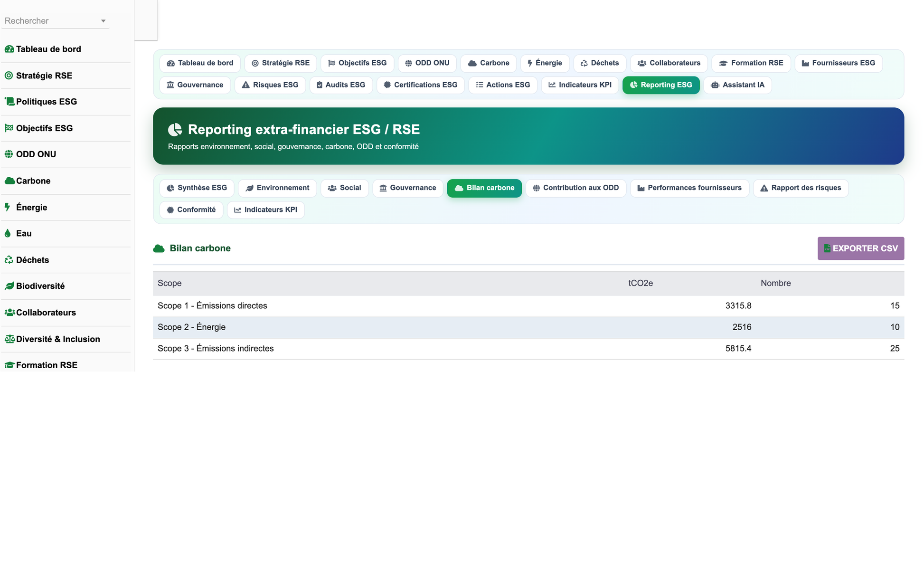924x572 pixels.
Task: Select Scope 3 - Émissions indirectes row
Action: tap(528, 349)
